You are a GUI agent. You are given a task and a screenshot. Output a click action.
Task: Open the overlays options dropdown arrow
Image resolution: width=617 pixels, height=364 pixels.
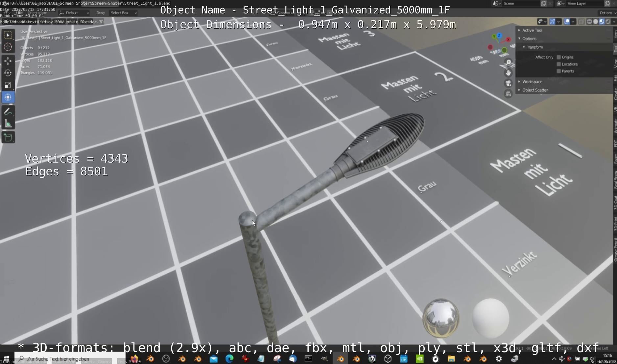point(573,22)
